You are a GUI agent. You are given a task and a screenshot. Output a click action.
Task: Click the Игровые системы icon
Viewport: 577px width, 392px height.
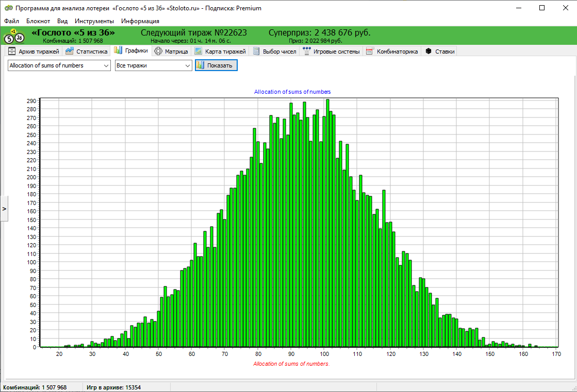pyautogui.click(x=307, y=52)
